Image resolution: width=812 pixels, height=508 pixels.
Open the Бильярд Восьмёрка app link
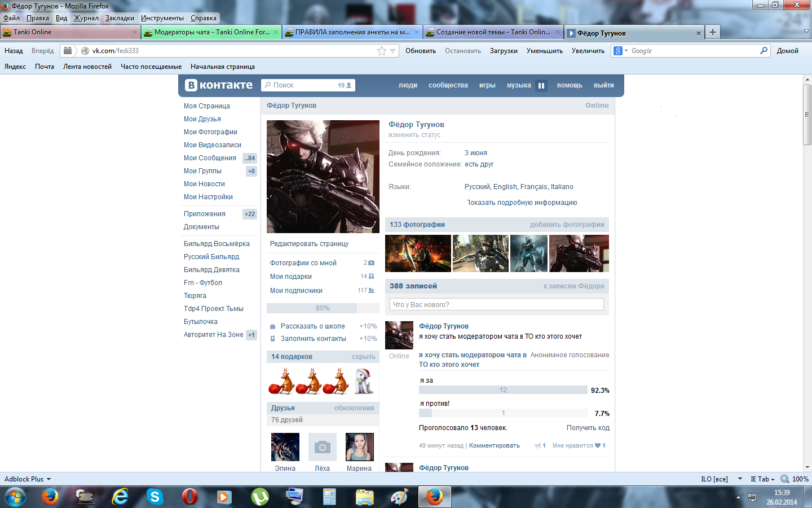coord(217,244)
